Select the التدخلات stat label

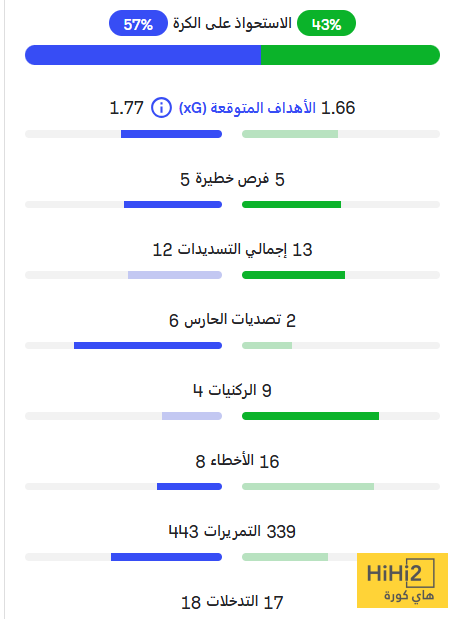tap(232, 602)
